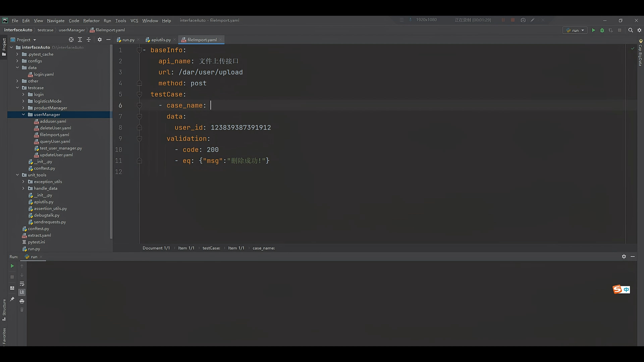Open the run configuration dropdown
The height and width of the screenshot is (362, 644).
coord(575,30)
